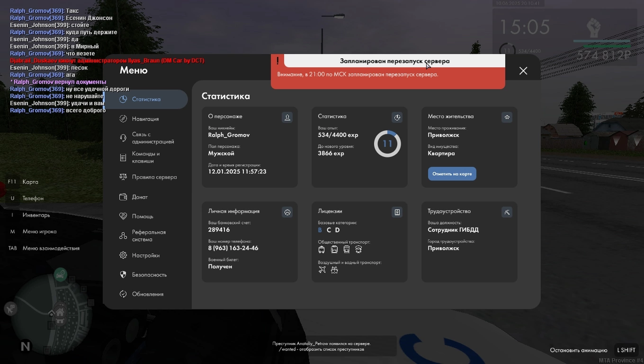Open the Навигация menu section
This screenshot has width=644, height=364.
[145, 119]
